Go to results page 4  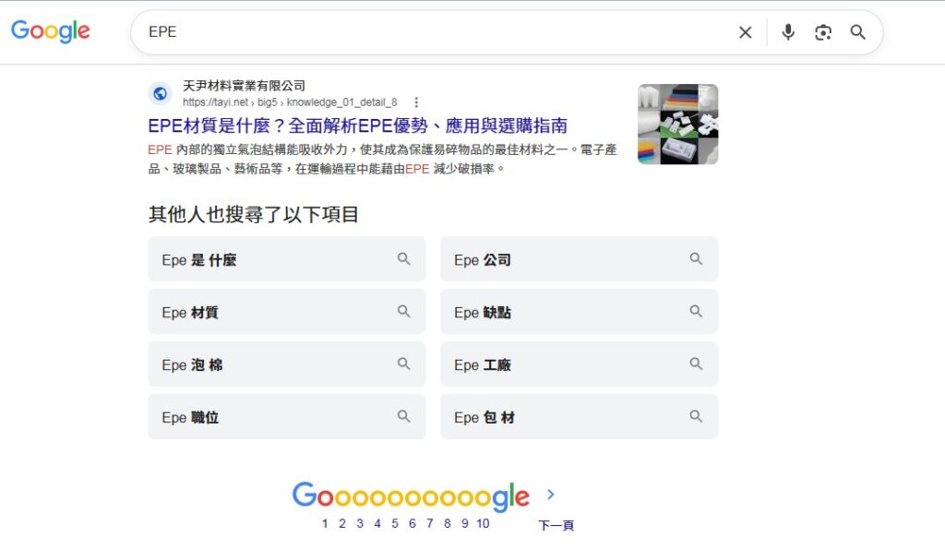pos(377,523)
